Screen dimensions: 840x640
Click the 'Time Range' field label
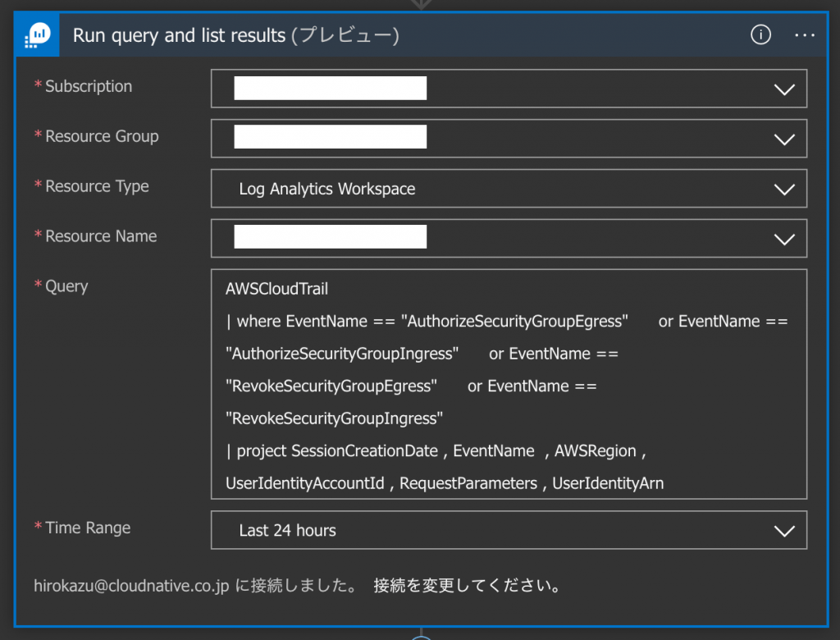point(88,528)
